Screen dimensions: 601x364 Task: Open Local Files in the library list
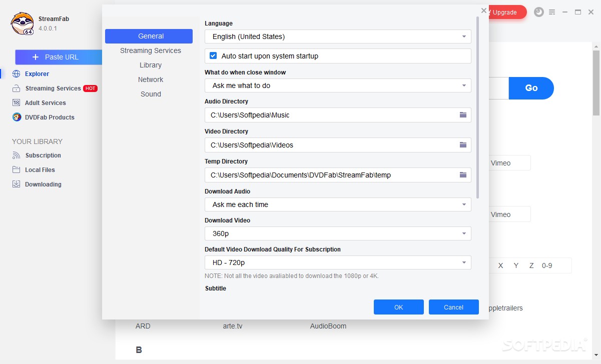40,170
